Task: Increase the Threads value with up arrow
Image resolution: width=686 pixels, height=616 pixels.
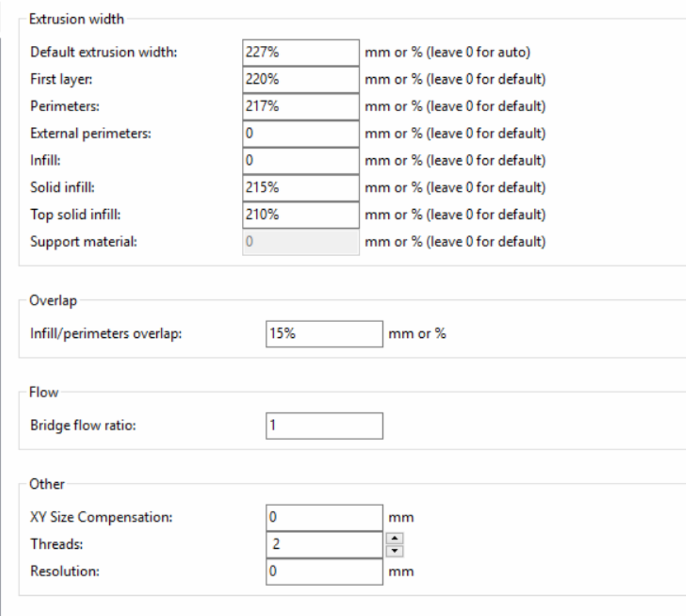Action: pos(395,538)
